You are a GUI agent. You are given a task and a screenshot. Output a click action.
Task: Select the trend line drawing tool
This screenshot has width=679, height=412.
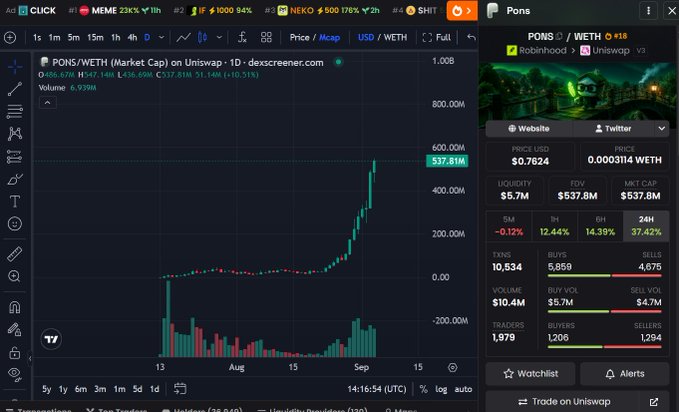tap(15, 89)
